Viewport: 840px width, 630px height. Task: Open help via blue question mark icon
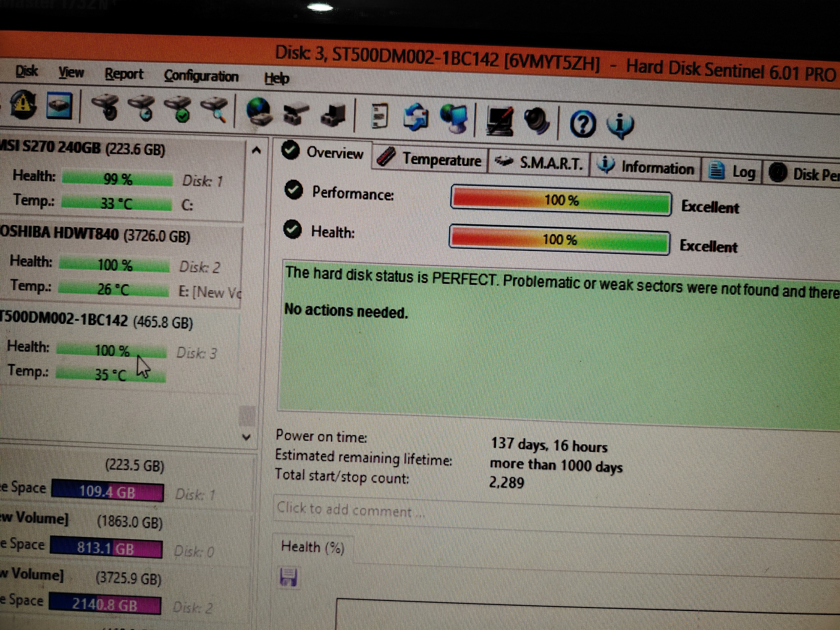click(582, 123)
